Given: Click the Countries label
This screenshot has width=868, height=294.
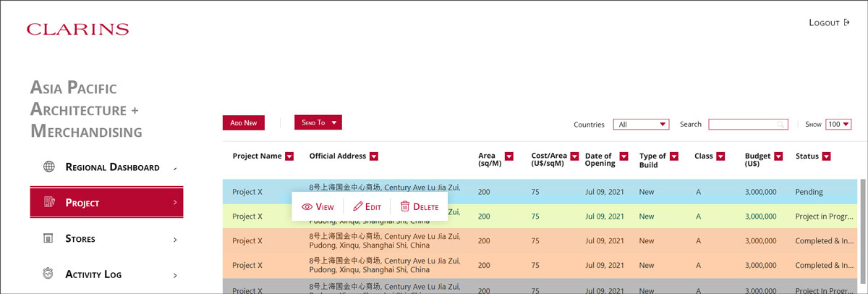Looking at the screenshot, I should (589, 125).
